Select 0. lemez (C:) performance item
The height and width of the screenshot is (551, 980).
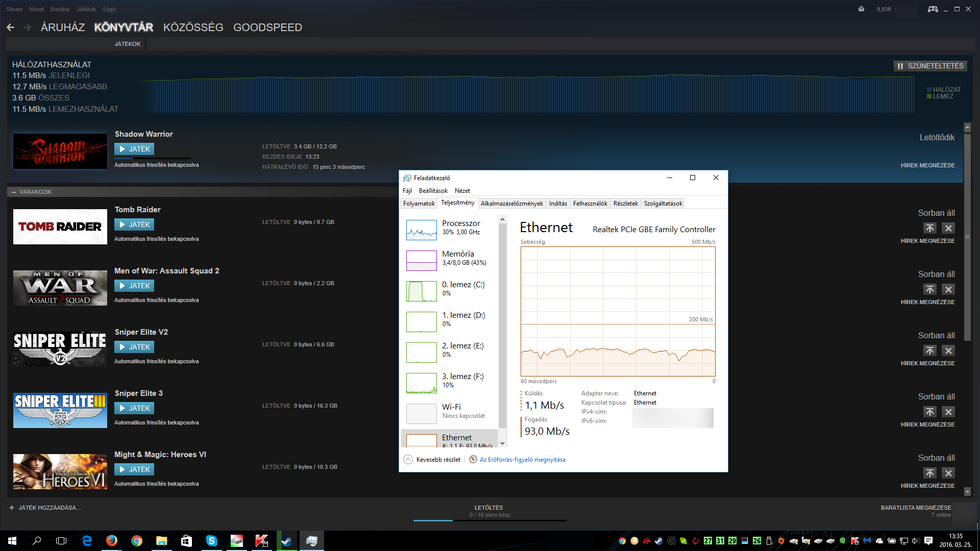point(449,291)
